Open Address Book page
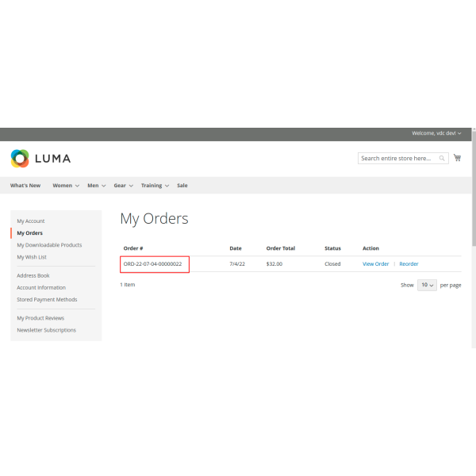The image size is (476, 476). click(x=33, y=275)
